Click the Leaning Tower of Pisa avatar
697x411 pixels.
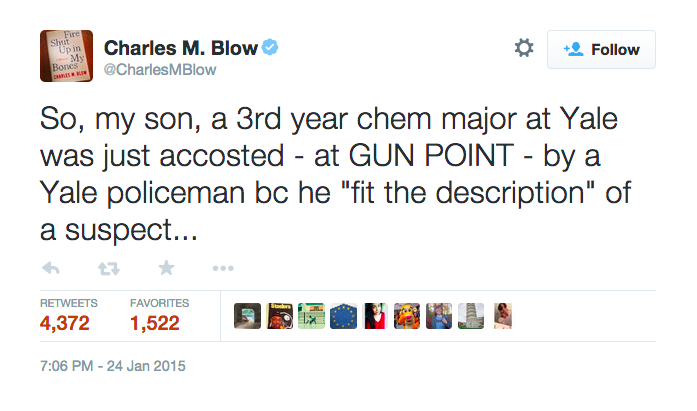coord(471,316)
